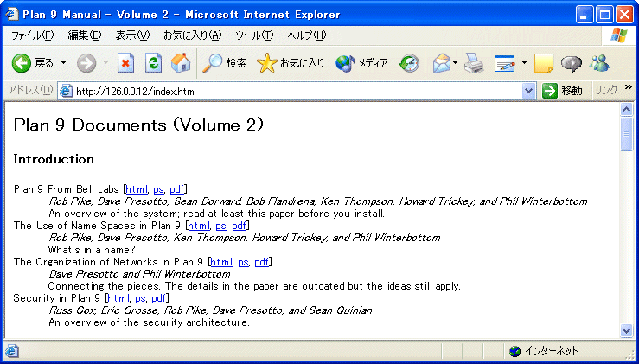Viewport: 639px width, 364px height.
Task: Click the 'Plan 9 Documents (Volume 2)' heading
Action: pos(138,125)
